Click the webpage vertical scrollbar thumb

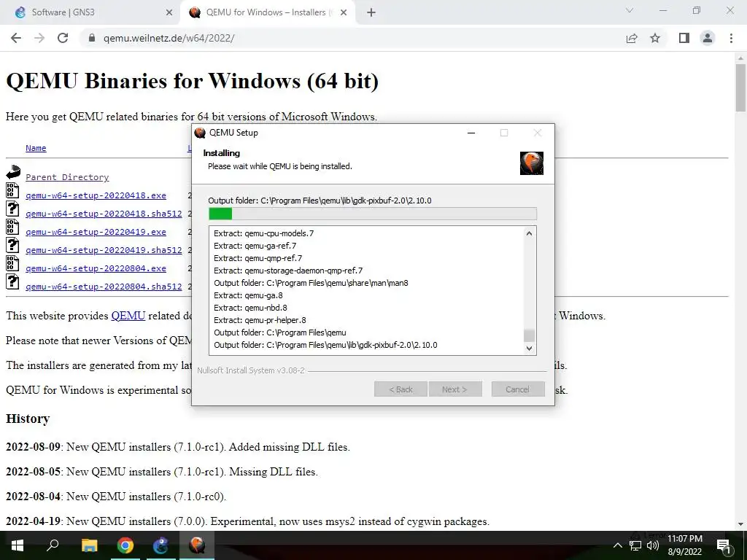click(740, 87)
